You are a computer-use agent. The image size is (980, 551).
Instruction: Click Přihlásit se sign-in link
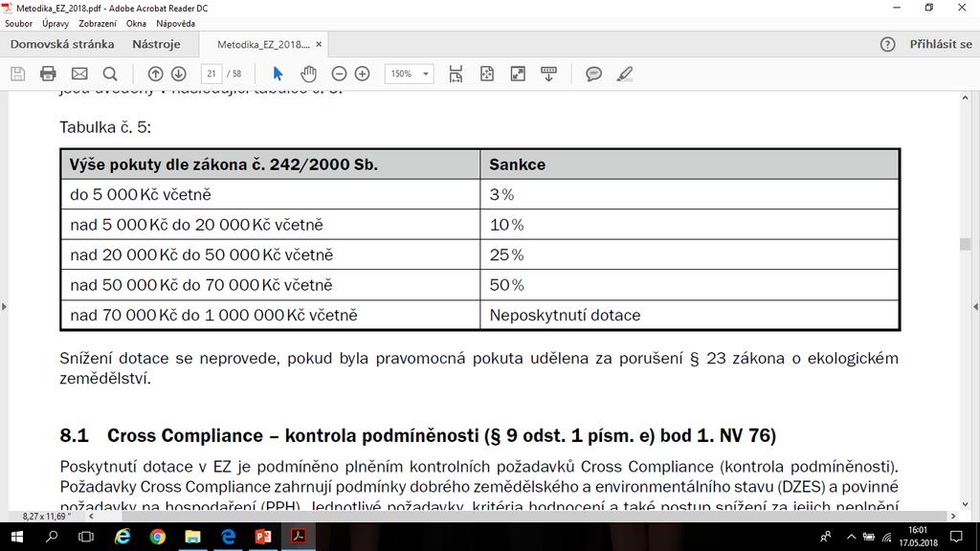click(941, 44)
